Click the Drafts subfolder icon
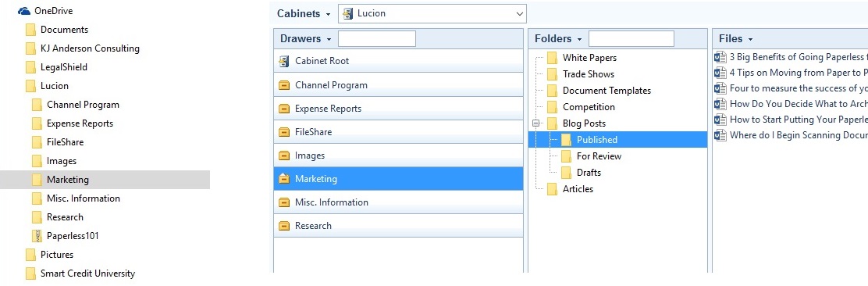The image size is (868, 286). [566, 173]
